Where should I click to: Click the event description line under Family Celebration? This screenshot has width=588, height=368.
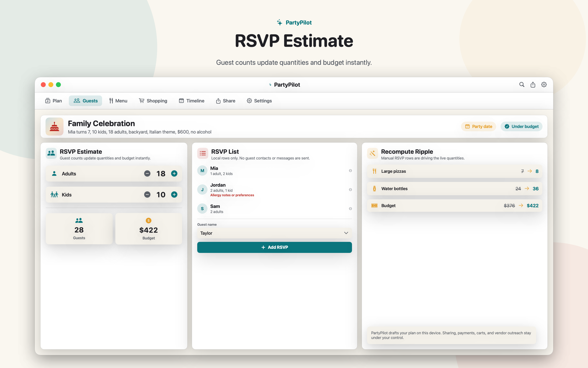point(139,132)
